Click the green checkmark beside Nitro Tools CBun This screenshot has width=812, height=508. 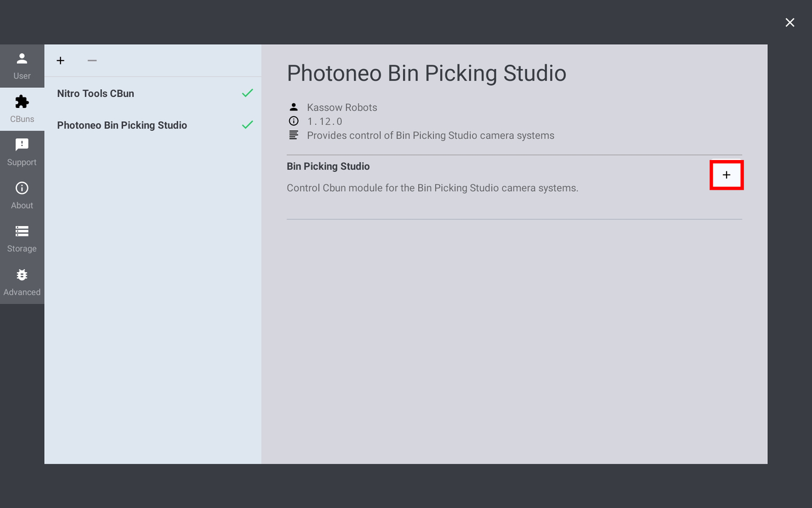pos(247,93)
